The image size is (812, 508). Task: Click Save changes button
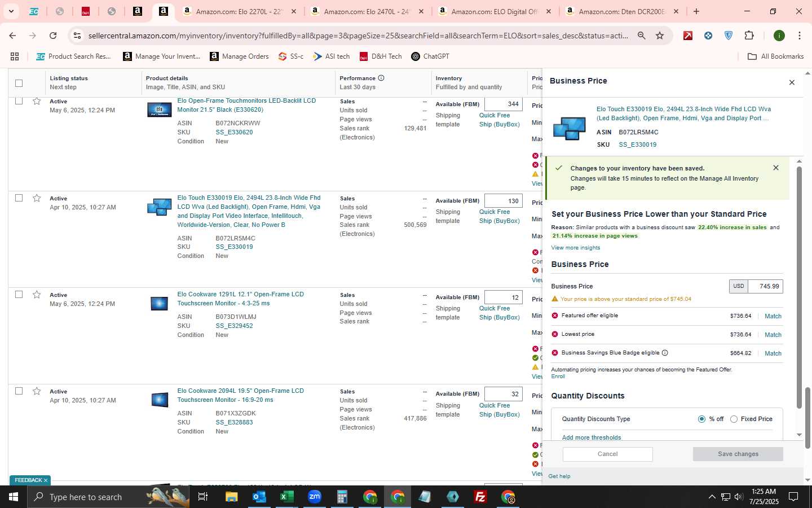point(738,454)
